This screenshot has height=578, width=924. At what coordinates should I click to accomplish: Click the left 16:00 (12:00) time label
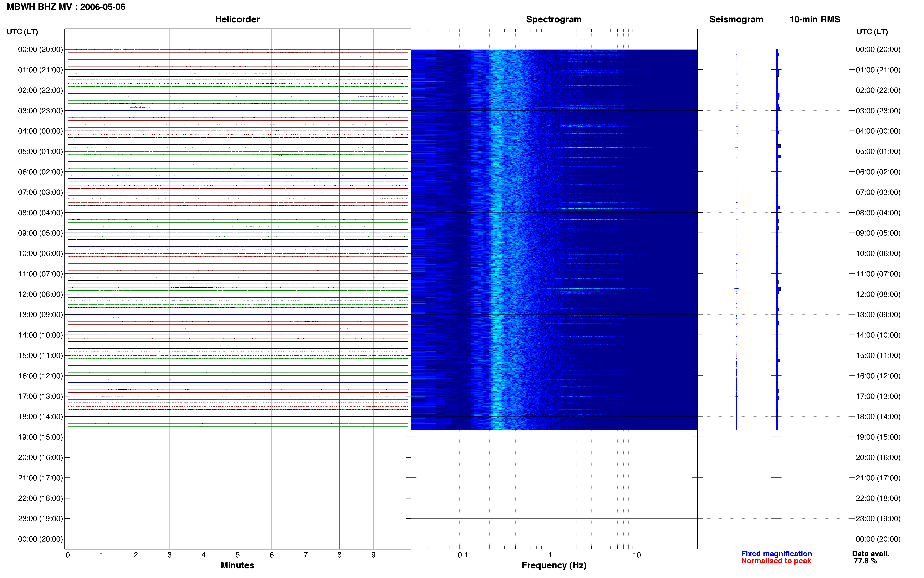point(41,376)
